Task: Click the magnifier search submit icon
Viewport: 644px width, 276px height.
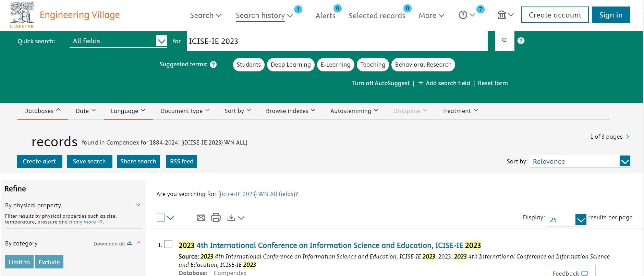Action: [505, 41]
